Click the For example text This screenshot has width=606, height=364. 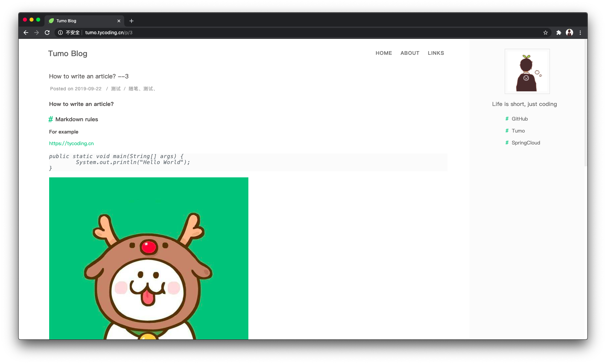64,132
